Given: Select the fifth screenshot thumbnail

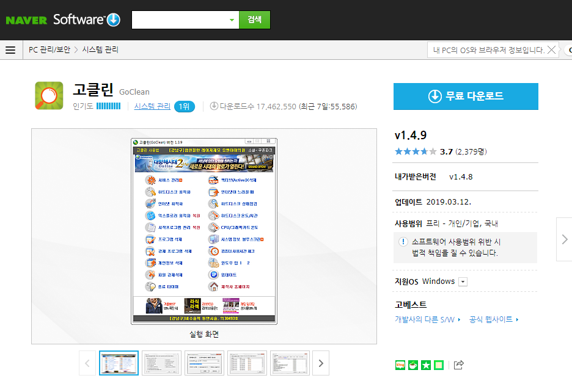Looking at the screenshot, I should 290,363.
